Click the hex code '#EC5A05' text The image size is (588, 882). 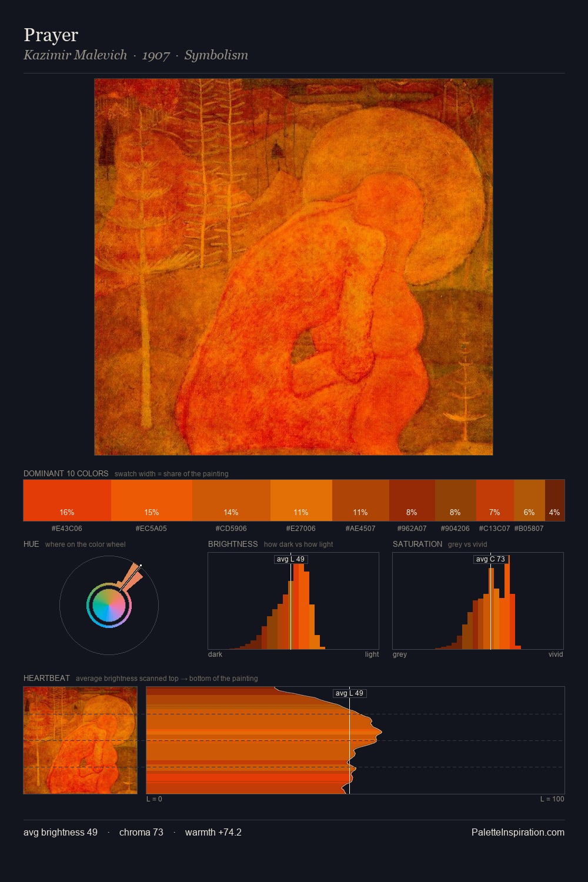151,529
